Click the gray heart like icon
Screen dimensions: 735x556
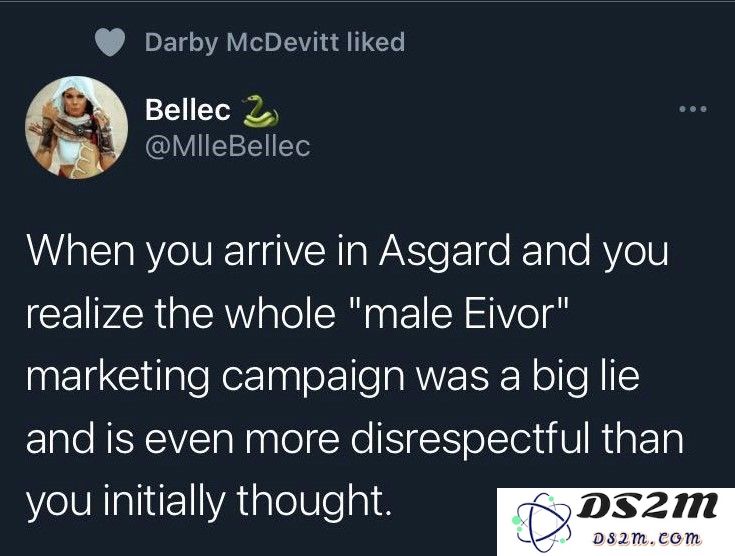pos(110,42)
